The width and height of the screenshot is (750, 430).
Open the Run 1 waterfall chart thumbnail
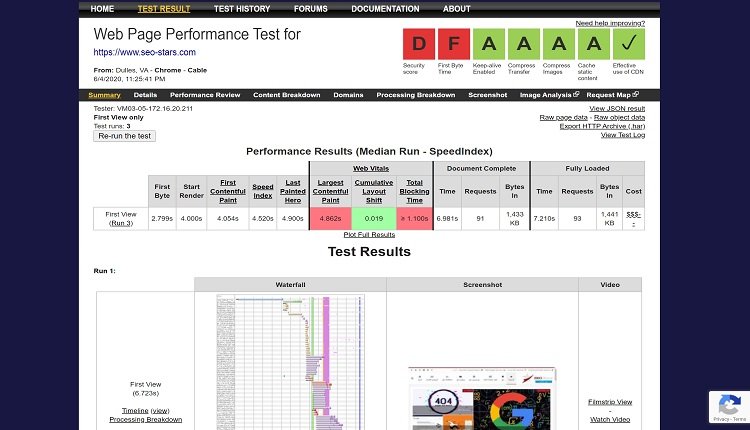290,362
